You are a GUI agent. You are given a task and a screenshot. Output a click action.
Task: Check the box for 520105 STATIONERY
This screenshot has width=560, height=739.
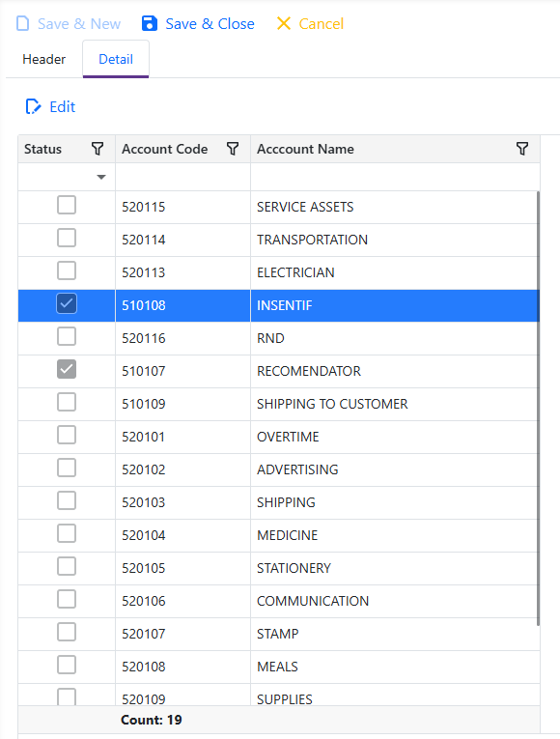click(x=67, y=566)
